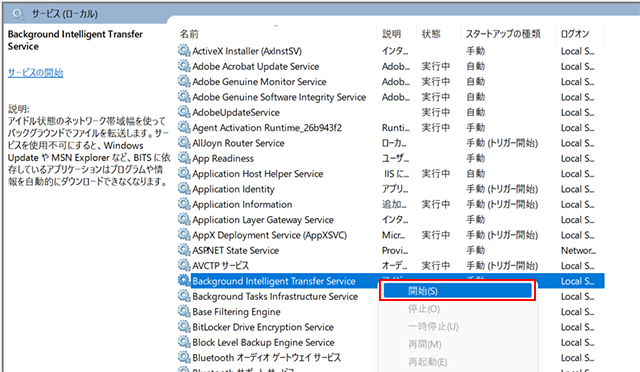
Task: Select the Adobe Acrobat Update Service row
Action: point(391,66)
